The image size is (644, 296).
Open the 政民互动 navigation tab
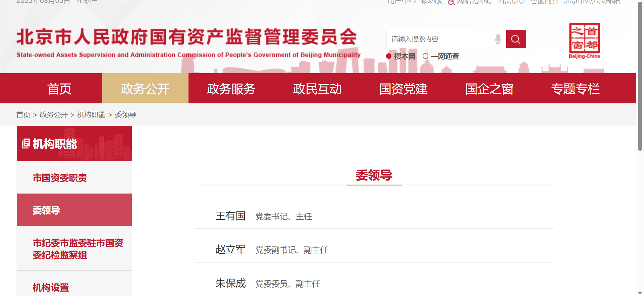click(x=317, y=89)
